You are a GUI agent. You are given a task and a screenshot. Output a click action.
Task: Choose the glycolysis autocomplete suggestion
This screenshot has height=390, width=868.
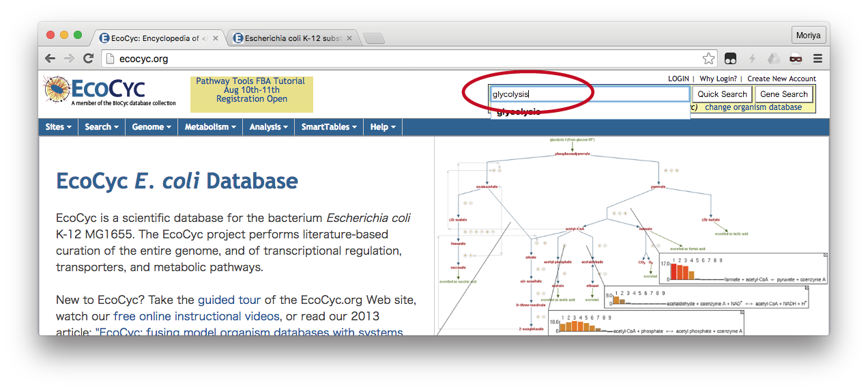pyautogui.click(x=590, y=112)
